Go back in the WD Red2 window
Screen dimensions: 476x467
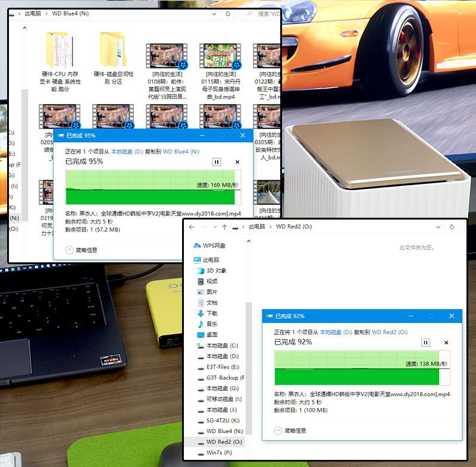coord(192,227)
